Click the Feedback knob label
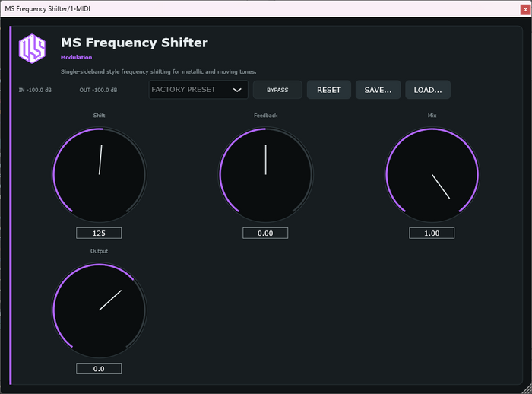The width and height of the screenshot is (532, 394). pyautogui.click(x=266, y=116)
